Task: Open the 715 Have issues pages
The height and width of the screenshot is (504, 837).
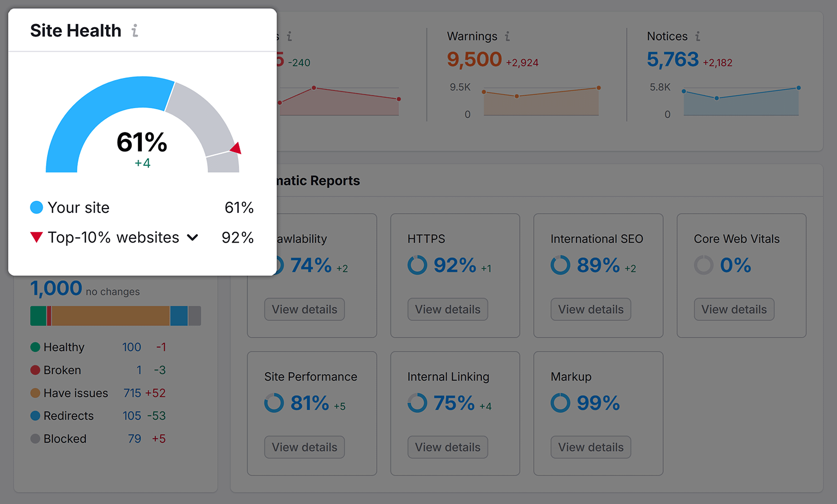Action: point(131,393)
